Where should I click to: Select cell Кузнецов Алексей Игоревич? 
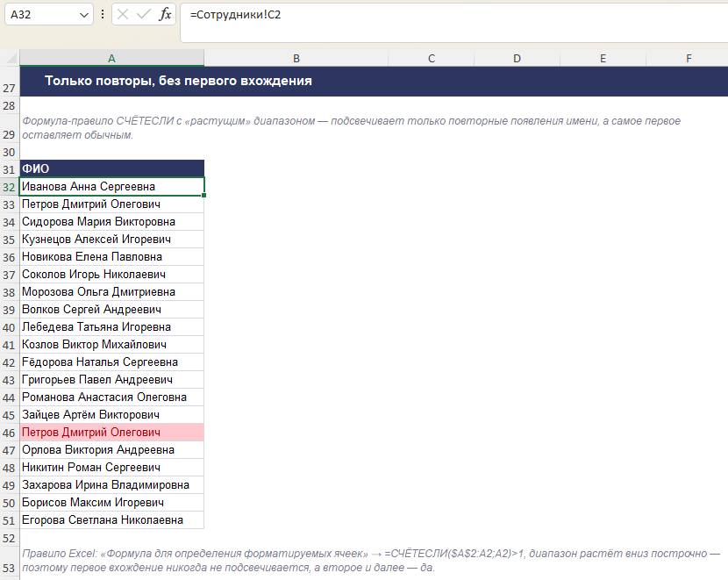[x=112, y=240]
